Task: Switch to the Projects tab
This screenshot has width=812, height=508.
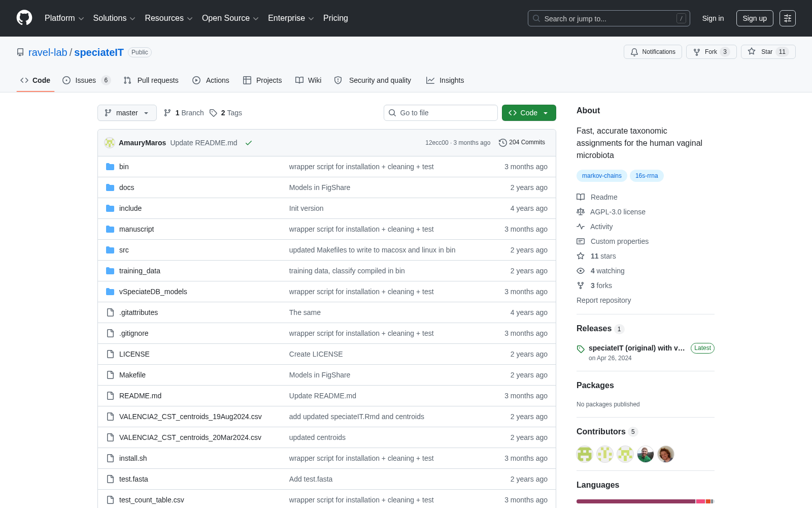Action: tap(262, 80)
